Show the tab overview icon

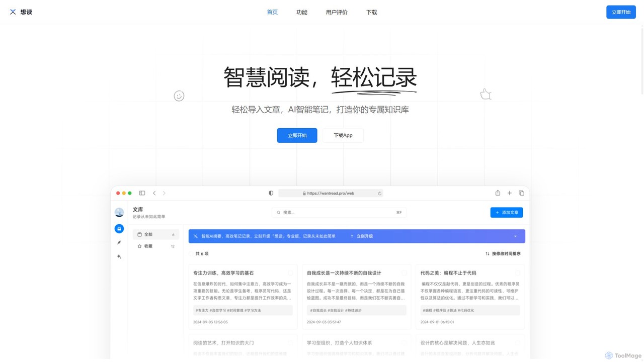[x=521, y=193]
